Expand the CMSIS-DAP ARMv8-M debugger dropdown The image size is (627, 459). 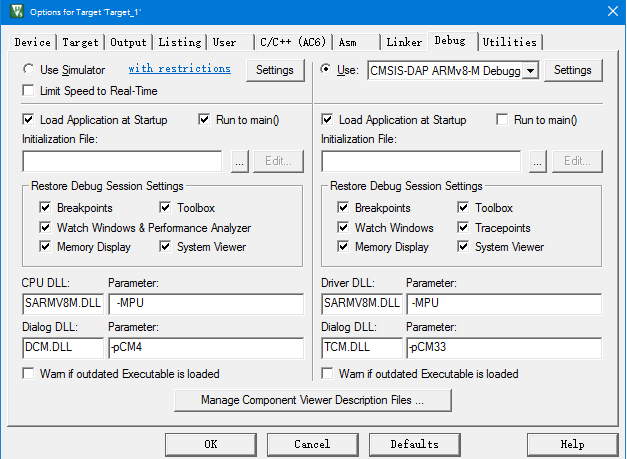point(530,71)
